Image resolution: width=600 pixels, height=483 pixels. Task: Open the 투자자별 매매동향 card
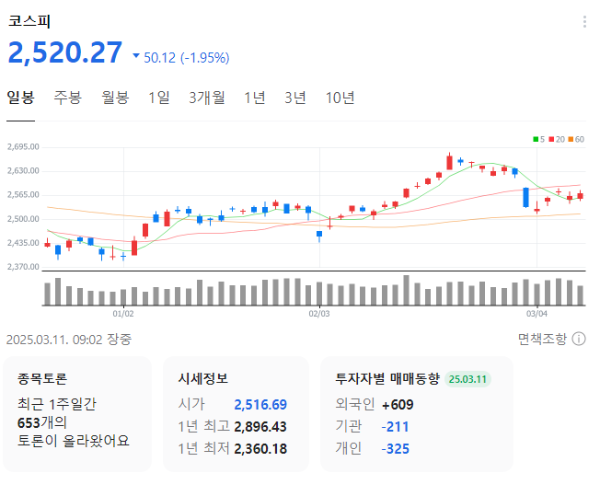tap(416, 414)
